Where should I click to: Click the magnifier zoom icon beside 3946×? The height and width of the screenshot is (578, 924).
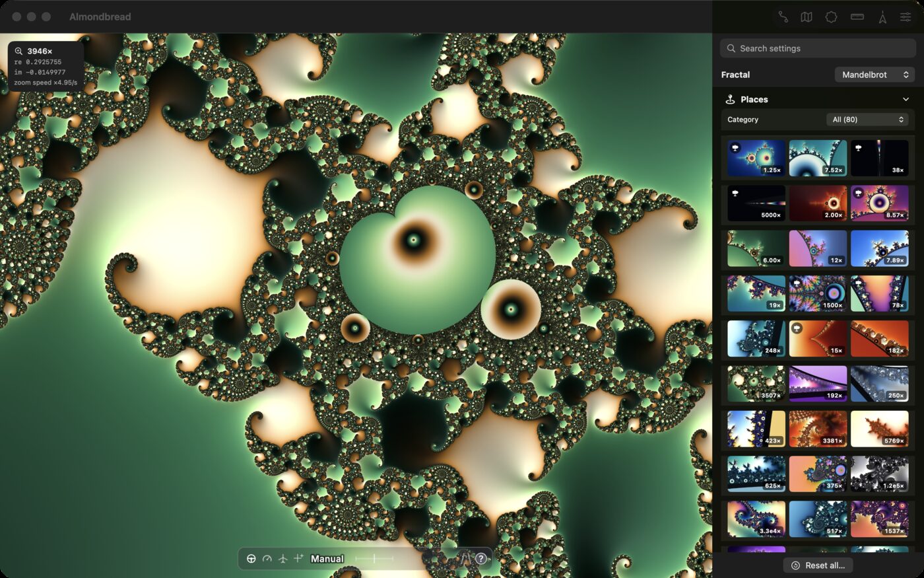pyautogui.click(x=18, y=51)
